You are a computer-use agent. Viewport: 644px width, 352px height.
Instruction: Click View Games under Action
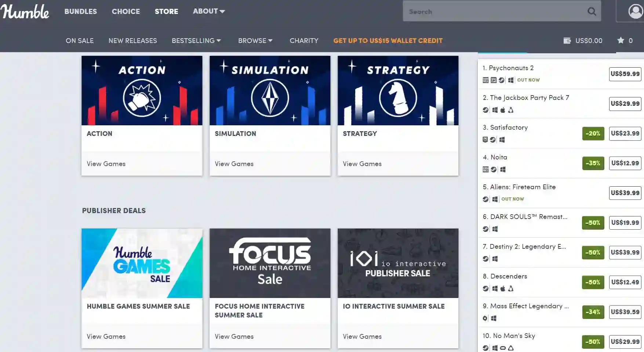click(106, 164)
